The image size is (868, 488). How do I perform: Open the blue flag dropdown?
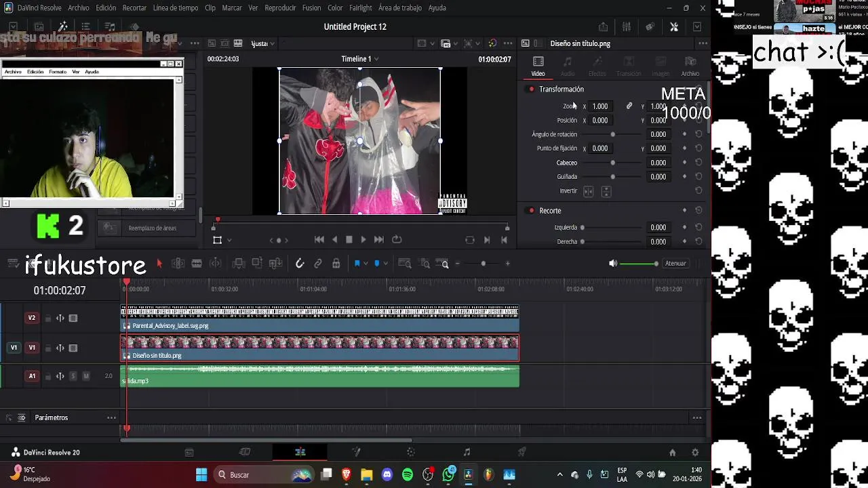tap(366, 264)
